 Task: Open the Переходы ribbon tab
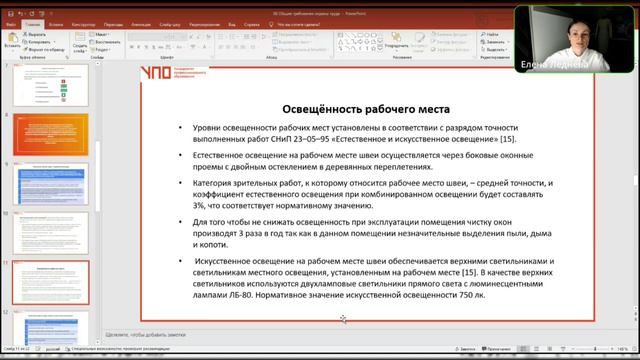pos(113,24)
